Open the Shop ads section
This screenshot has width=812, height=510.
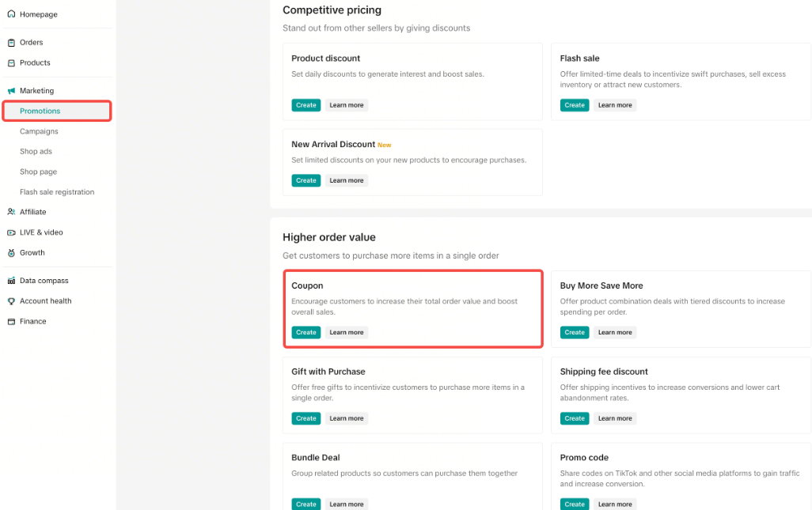click(x=36, y=152)
